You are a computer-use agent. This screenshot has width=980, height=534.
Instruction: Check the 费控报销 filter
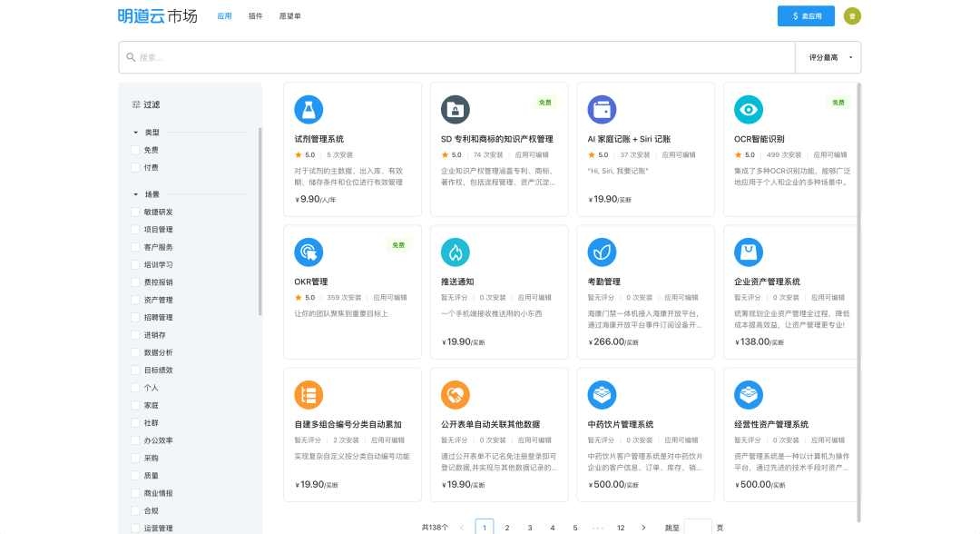click(135, 282)
